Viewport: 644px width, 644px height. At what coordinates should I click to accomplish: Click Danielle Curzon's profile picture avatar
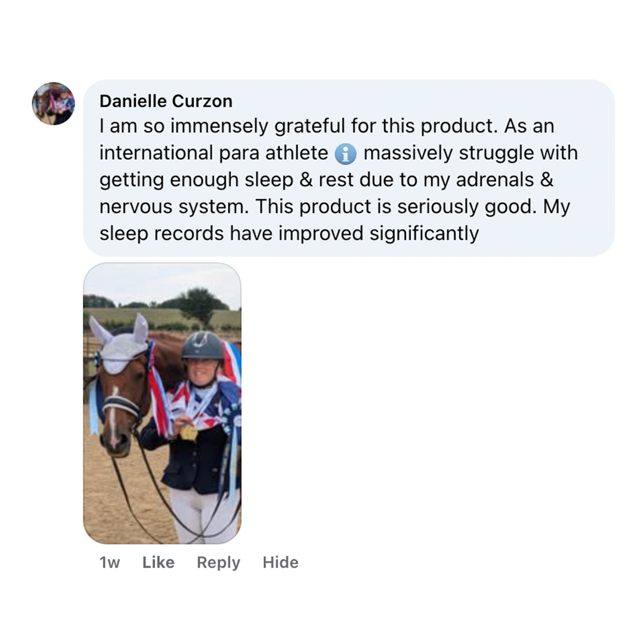pyautogui.click(x=53, y=104)
